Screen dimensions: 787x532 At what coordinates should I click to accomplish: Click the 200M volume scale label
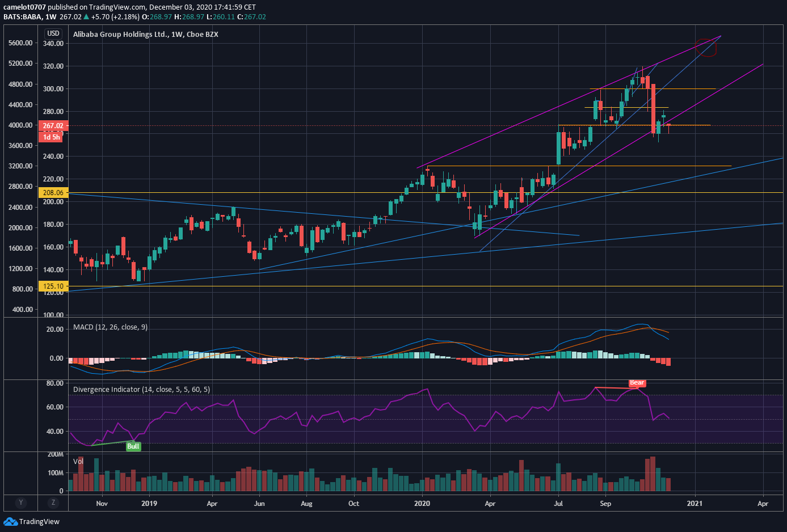click(56, 454)
